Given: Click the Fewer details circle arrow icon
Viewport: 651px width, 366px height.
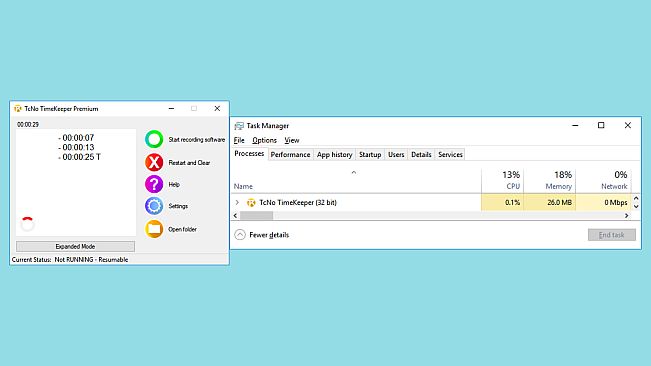Looking at the screenshot, I should point(240,235).
